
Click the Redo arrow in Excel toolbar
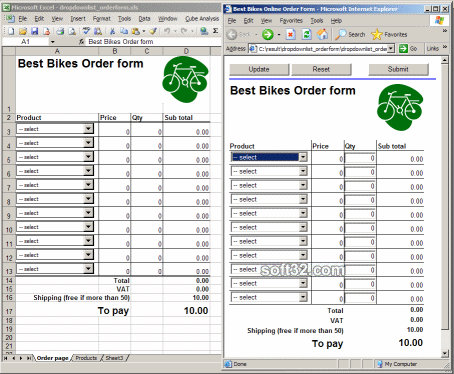click(x=184, y=31)
